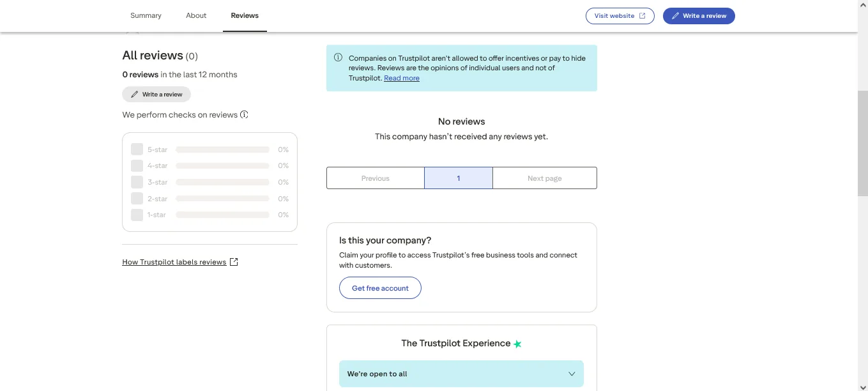The height and width of the screenshot is (391, 868).
Task: Click the external link icon in Visit website
Action: tap(643, 16)
